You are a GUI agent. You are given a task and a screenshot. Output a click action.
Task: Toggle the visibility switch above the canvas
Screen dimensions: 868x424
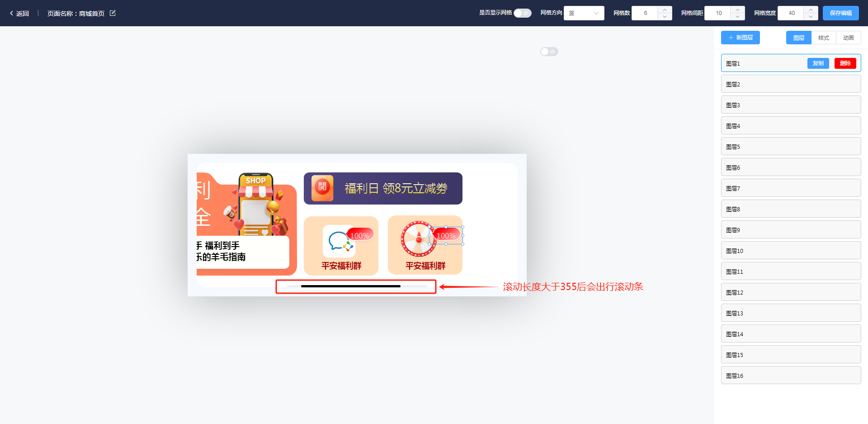pos(549,52)
